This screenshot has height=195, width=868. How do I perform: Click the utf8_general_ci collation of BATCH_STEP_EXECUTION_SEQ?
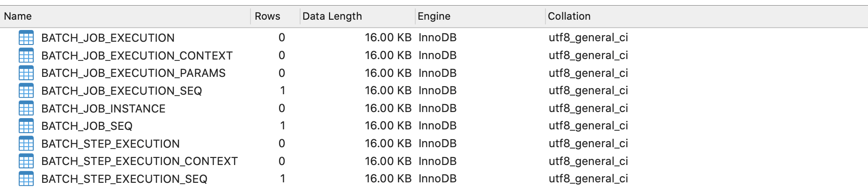point(588,179)
